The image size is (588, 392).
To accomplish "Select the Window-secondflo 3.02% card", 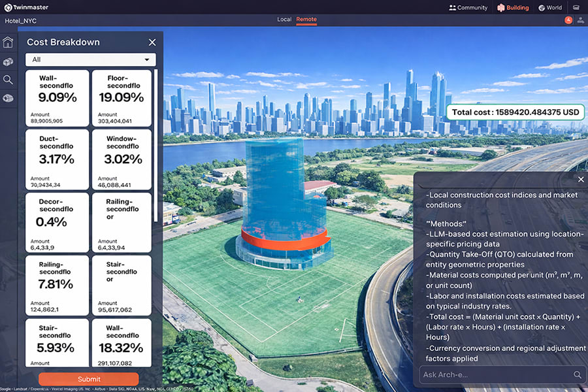I will point(122,160).
